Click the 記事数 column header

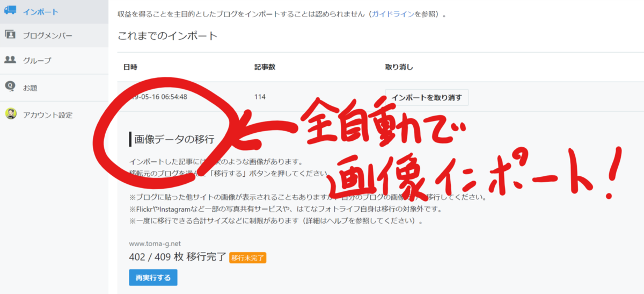[265, 67]
